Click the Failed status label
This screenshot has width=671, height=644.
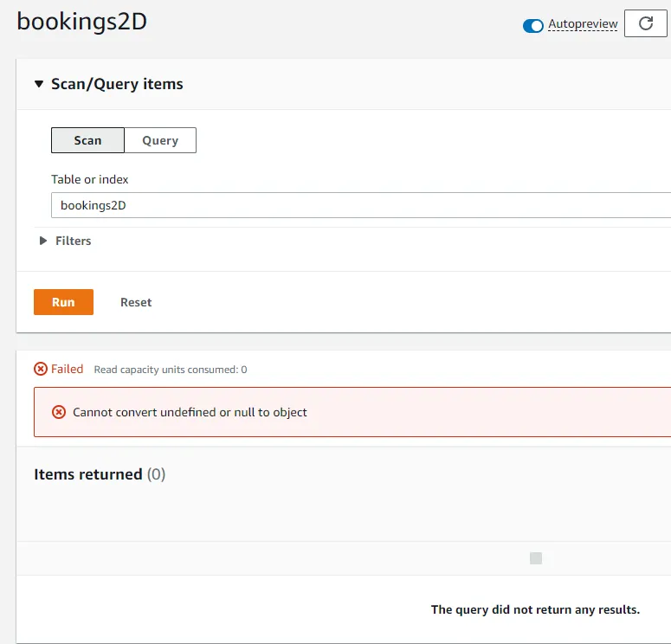67,369
